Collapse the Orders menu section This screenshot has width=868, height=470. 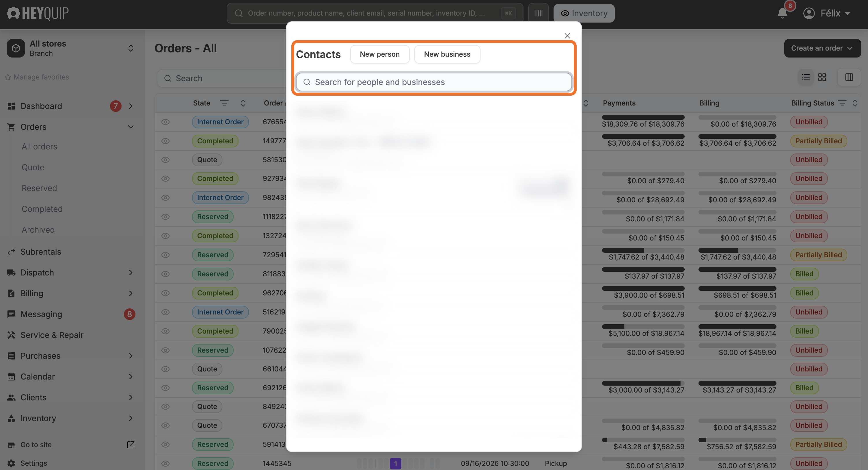pos(131,127)
